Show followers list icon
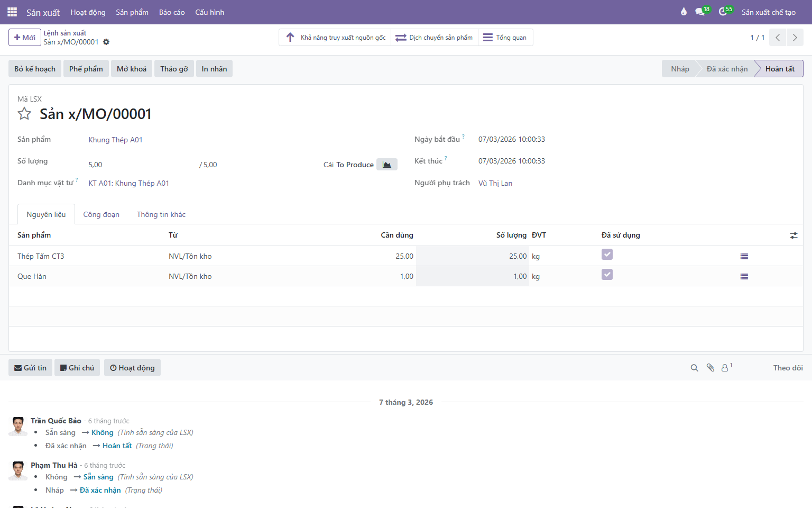The width and height of the screenshot is (812, 508). (x=727, y=367)
